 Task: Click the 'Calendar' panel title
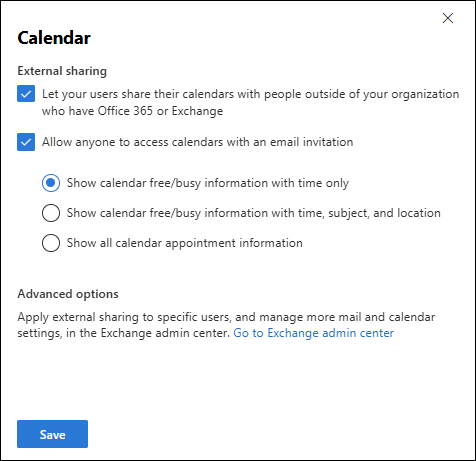point(54,38)
